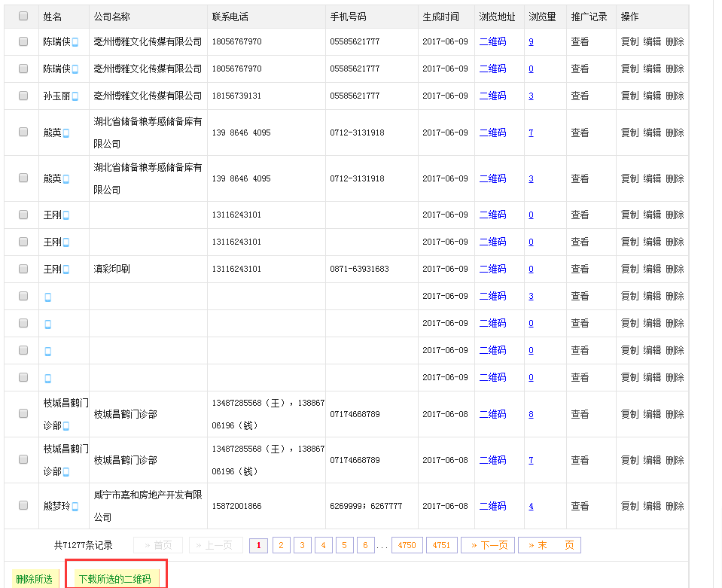Open the 二维码 link for 孙玉丽
Image resolution: width=722 pixels, height=588 pixels.
[x=492, y=96]
